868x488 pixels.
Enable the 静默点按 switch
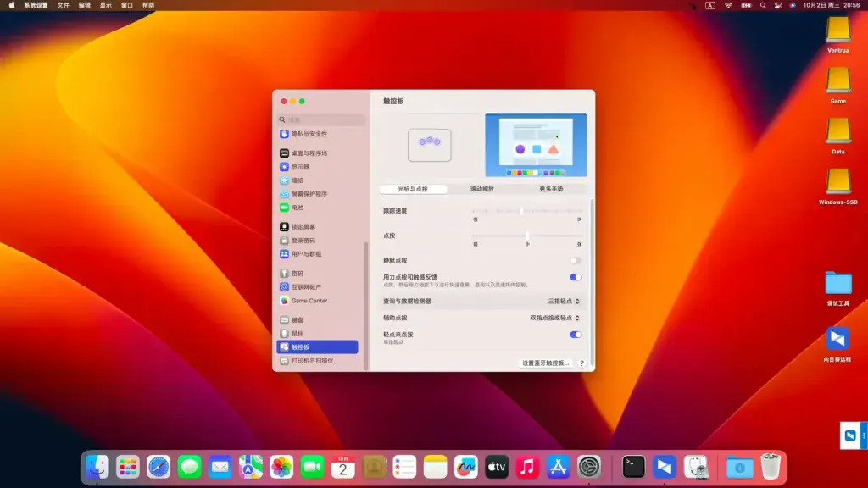point(576,261)
